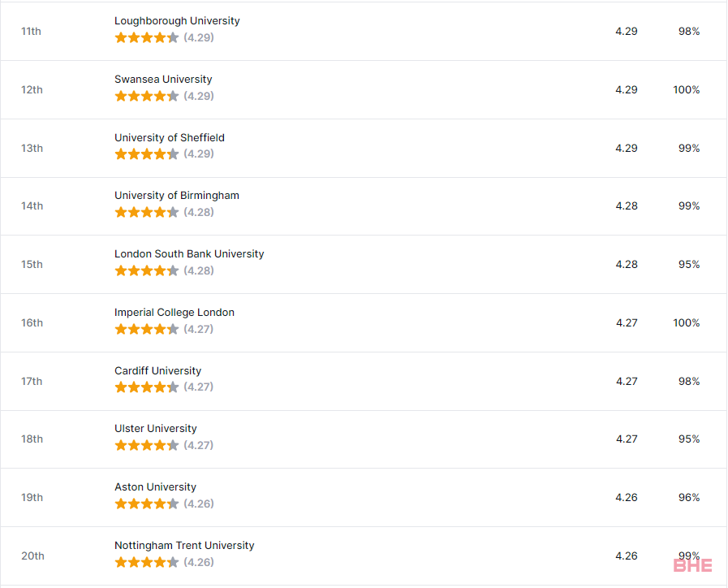
Task: Click the star rating under University of Sheffield
Action: pos(147,154)
